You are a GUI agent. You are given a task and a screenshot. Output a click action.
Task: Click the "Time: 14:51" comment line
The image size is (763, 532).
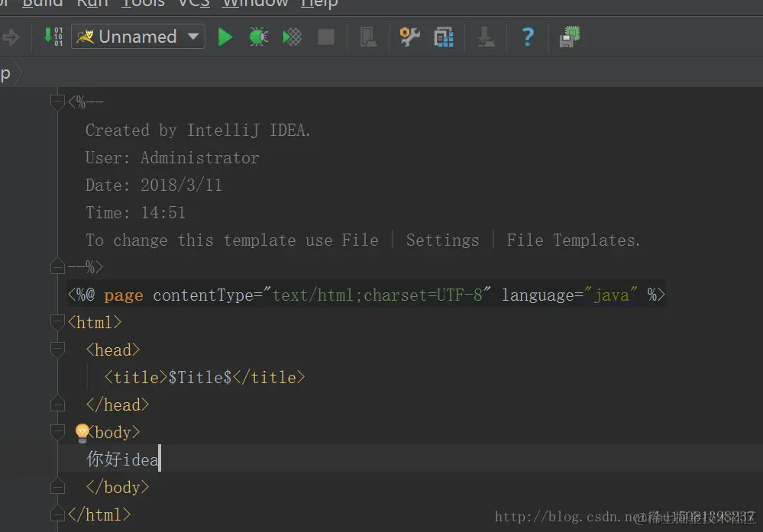135,212
